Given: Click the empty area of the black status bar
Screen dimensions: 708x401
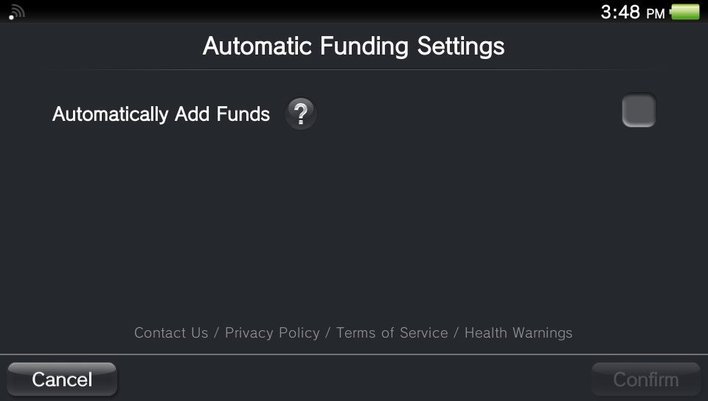Looking at the screenshot, I should tap(300, 12).
